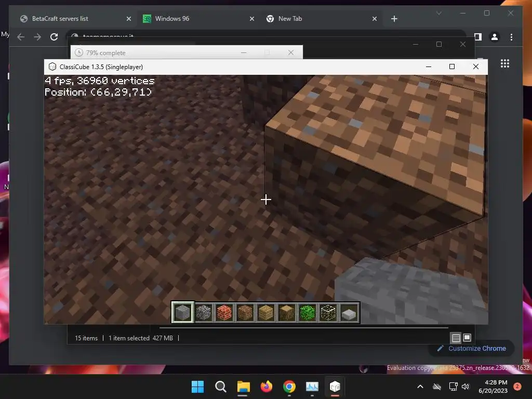Maximize the ClassiCube window
This screenshot has height=399, width=532.
click(452, 67)
